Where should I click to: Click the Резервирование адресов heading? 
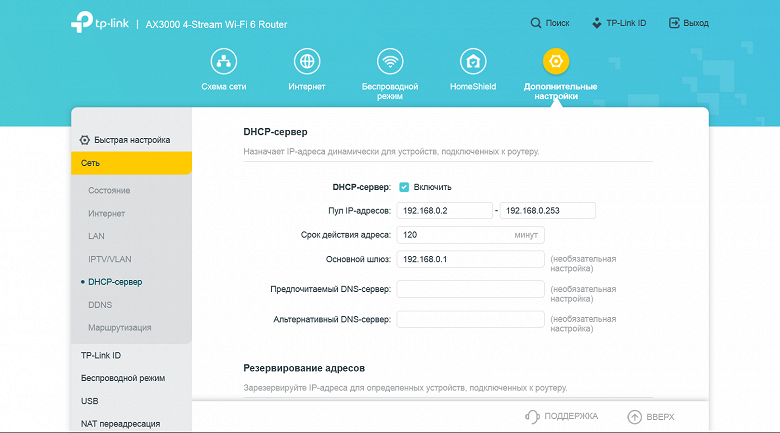(x=304, y=368)
